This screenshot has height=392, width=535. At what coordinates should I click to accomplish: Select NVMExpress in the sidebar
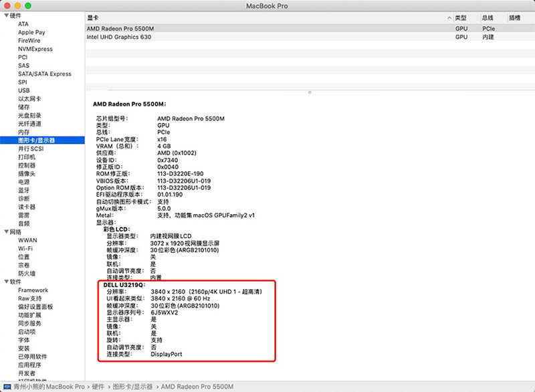35,49
